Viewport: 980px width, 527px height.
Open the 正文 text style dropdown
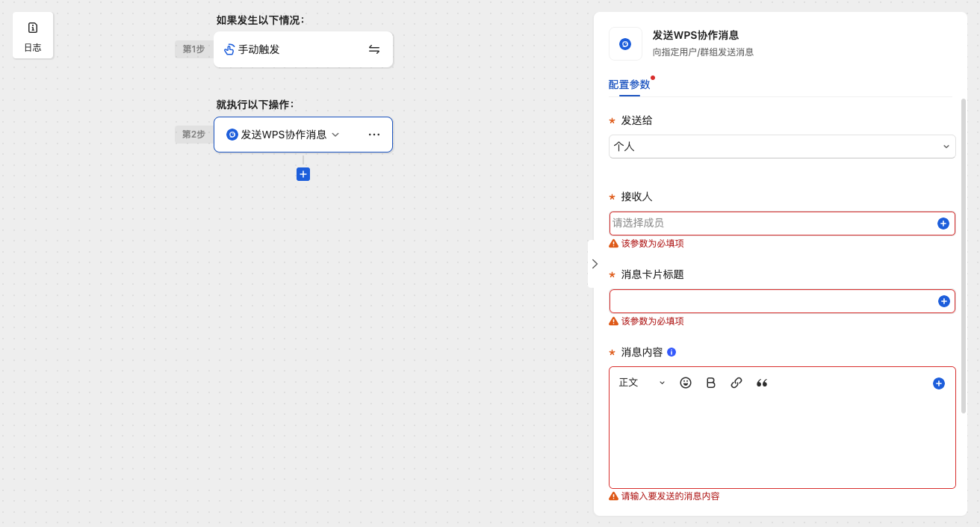pos(641,383)
